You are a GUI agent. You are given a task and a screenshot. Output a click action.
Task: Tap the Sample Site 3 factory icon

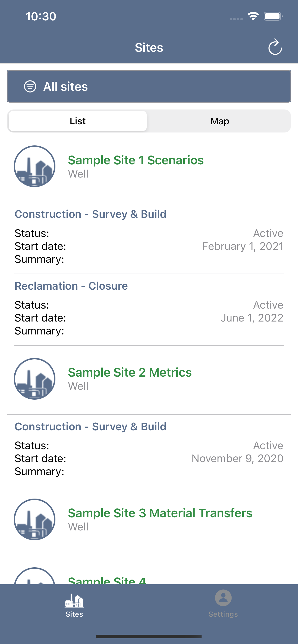coord(35,519)
